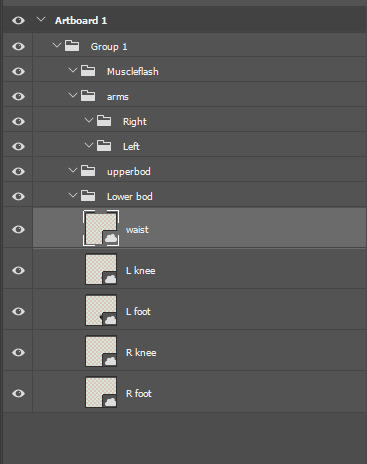The width and height of the screenshot is (367, 464).
Task: Collapse Artboard 1 with its chevron
Action: (41, 20)
